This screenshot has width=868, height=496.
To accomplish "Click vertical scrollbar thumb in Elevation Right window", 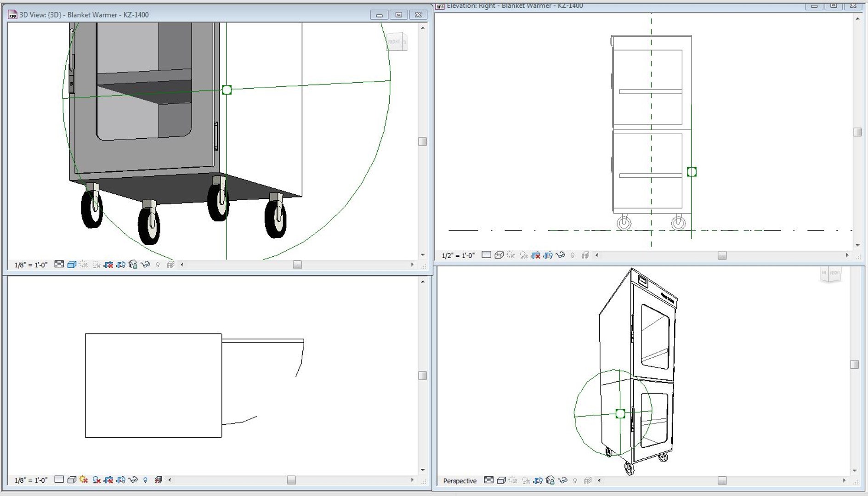I will [857, 132].
